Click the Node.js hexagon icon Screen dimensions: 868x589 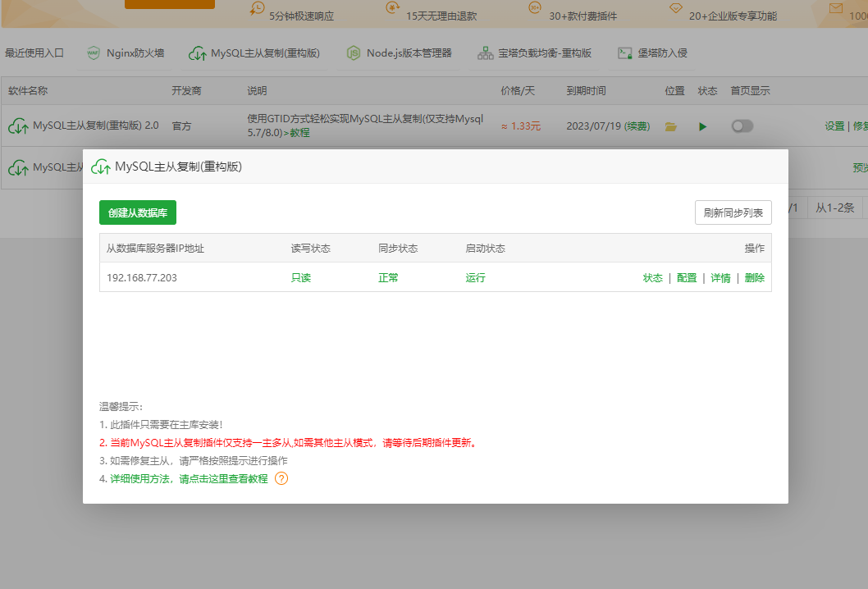pyautogui.click(x=353, y=53)
